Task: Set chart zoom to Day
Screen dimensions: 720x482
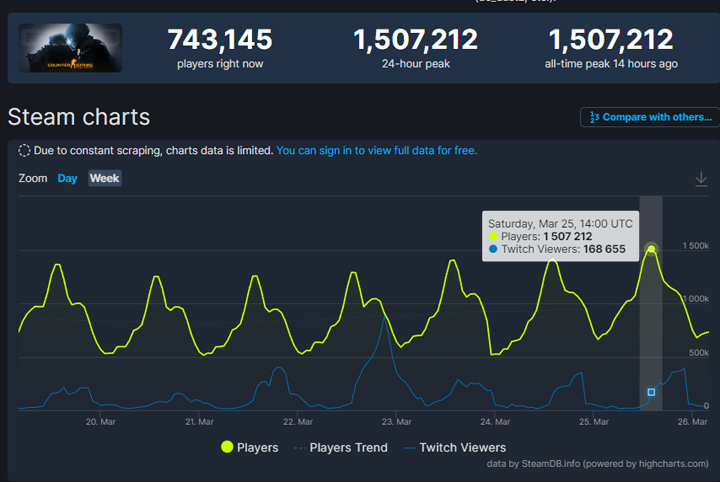Action: click(x=67, y=178)
